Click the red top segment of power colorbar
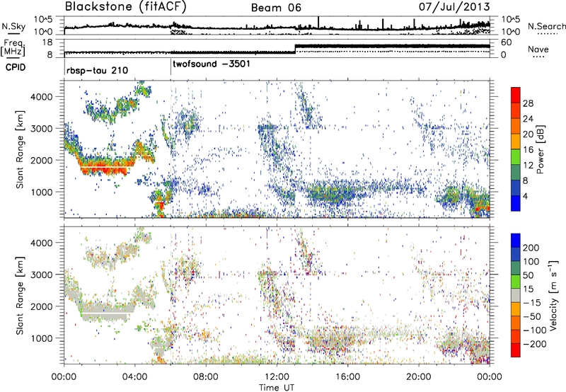The image size is (566, 392). click(x=516, y=95)
